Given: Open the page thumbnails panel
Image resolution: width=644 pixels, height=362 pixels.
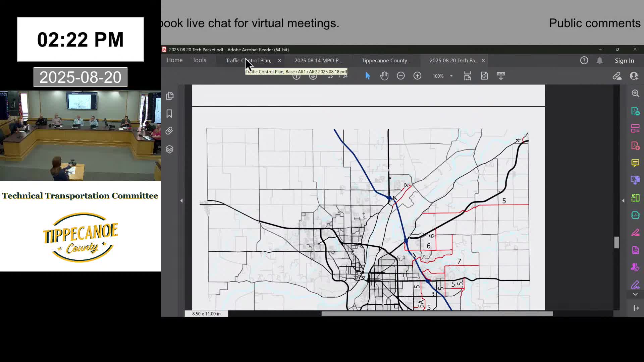Looking at the screenshot, I should pyautogui.click(x=170, y=96).
